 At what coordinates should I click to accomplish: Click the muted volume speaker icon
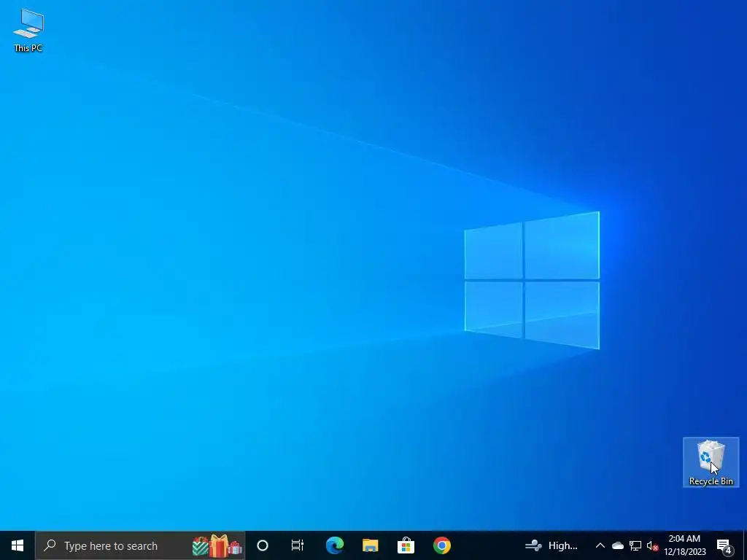(652, 545)
